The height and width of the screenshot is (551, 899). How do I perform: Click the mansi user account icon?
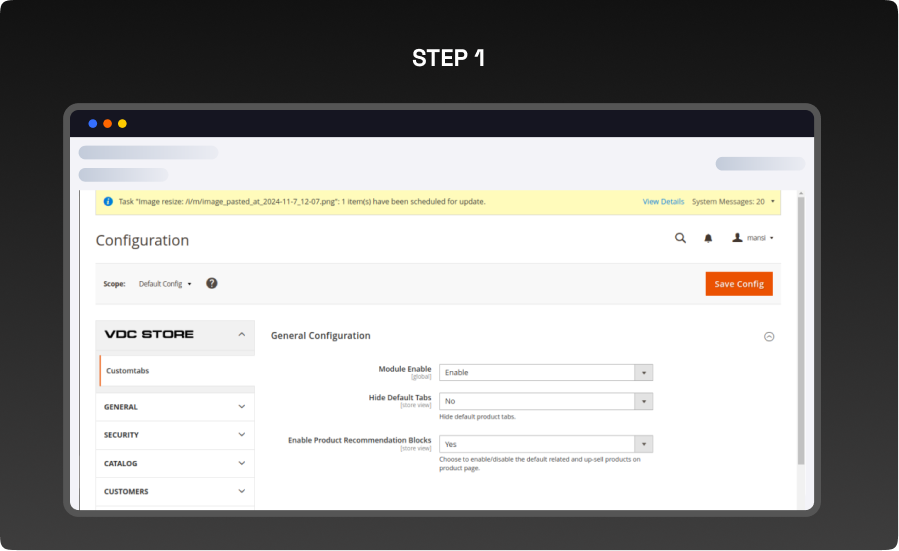[738, 238]
